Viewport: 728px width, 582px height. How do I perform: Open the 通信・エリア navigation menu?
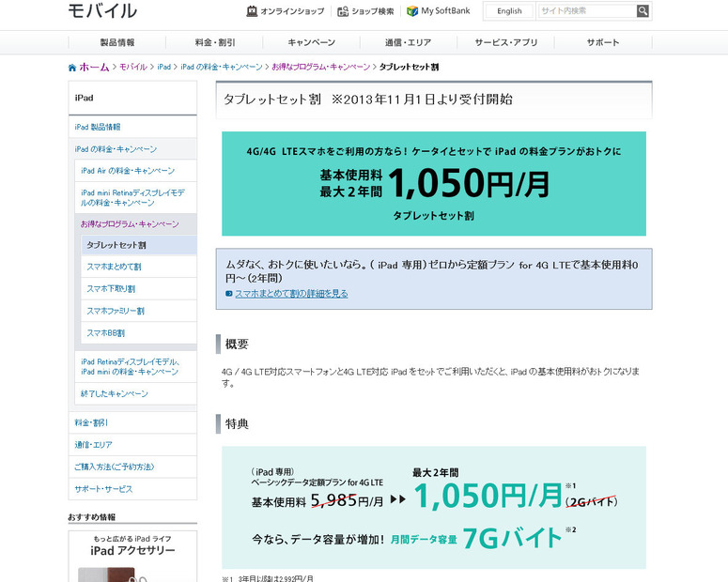tap(409, 42)
